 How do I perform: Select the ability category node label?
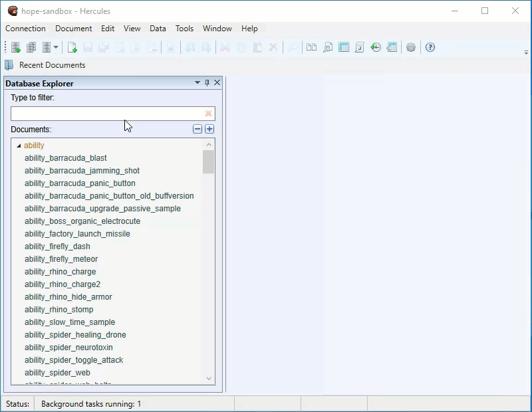(x=34, y=146)
